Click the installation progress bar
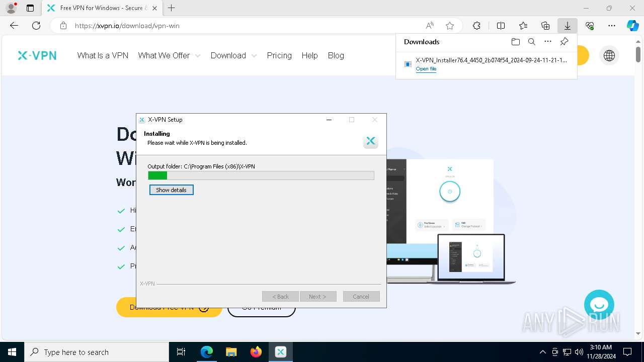Screen dimensions: 644x362 click(x=261, y=175)
